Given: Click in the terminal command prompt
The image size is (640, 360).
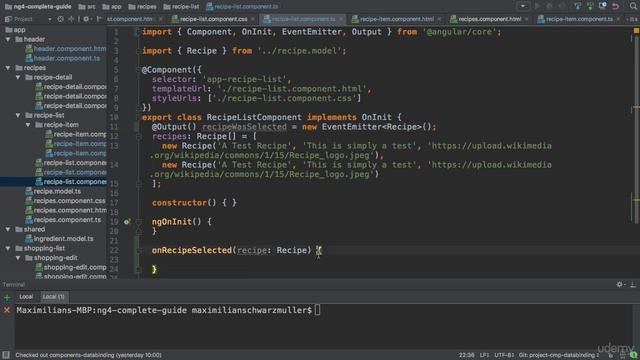Looking at the screenshot, I should (317, 311).
